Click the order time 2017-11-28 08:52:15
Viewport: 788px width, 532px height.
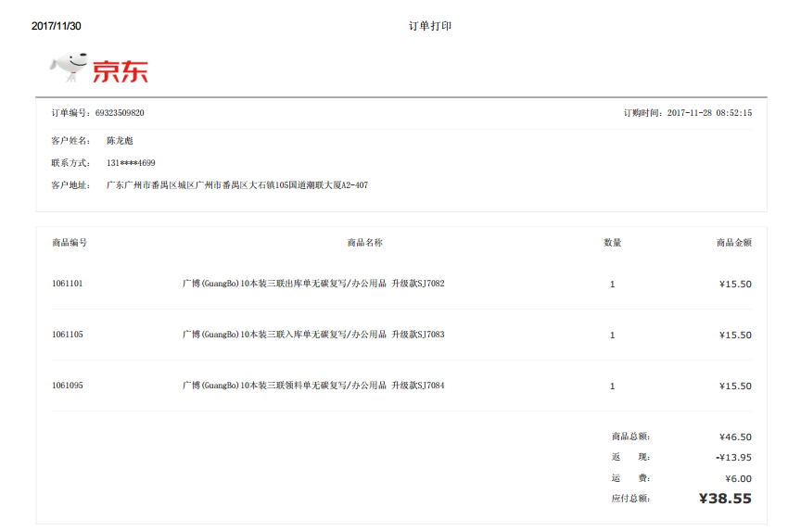click(x=709, y=113)
